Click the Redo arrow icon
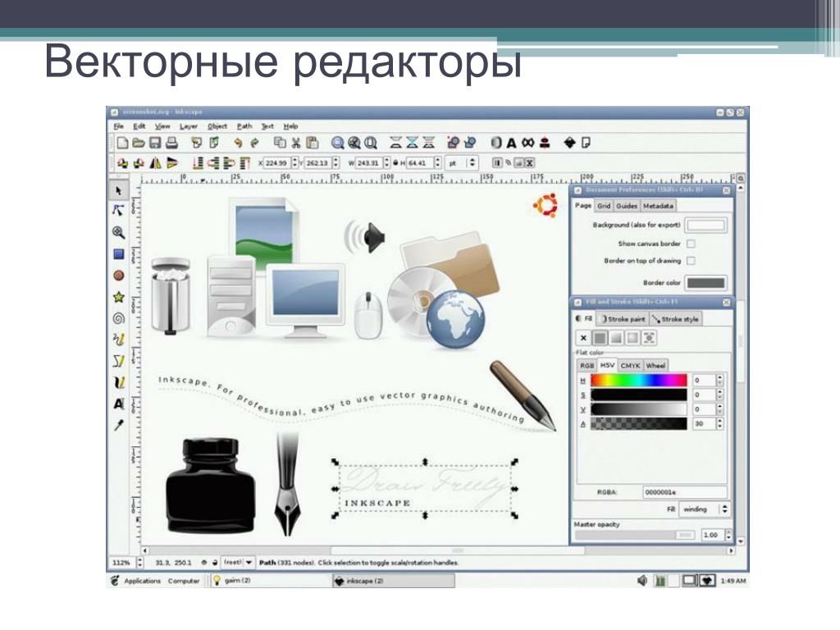 point(254,143)
